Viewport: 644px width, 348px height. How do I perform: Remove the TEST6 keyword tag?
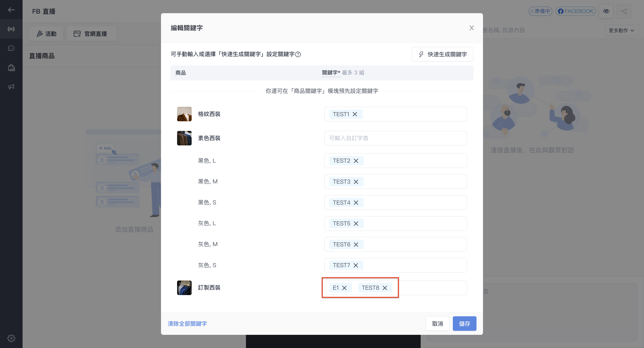click(x=356, y=244)
